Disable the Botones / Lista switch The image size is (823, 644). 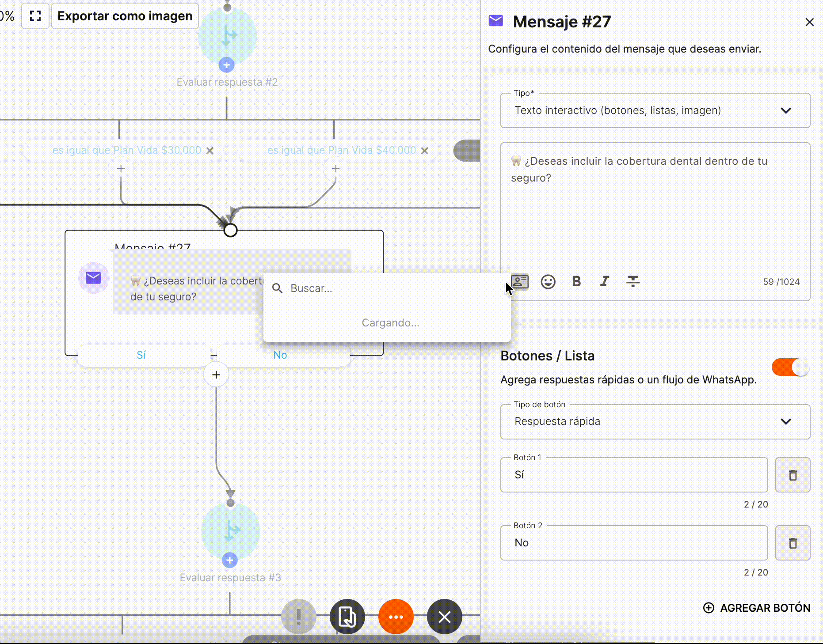point(790,367)
